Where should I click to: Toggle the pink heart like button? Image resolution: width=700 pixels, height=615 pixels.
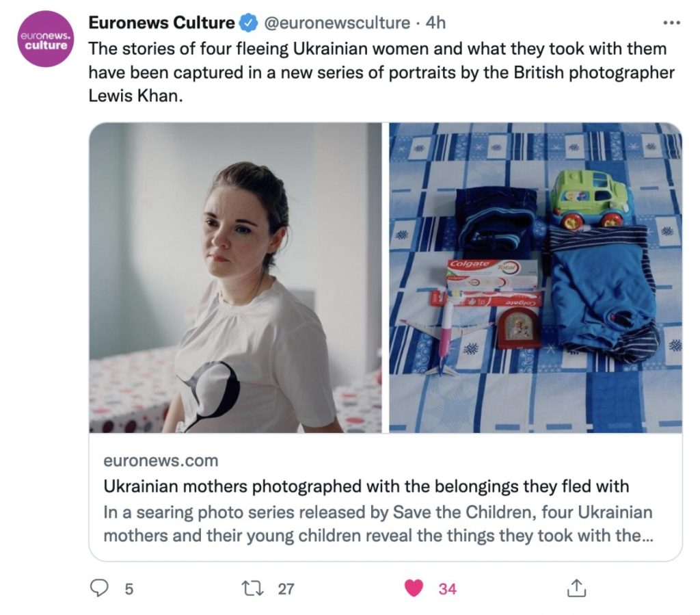(x=414, y=588)
